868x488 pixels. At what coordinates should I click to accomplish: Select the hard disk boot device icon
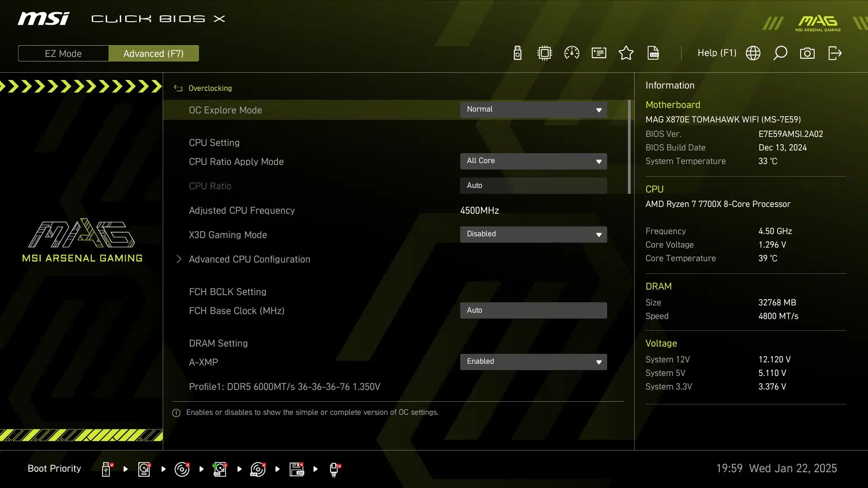click(145, 469)
